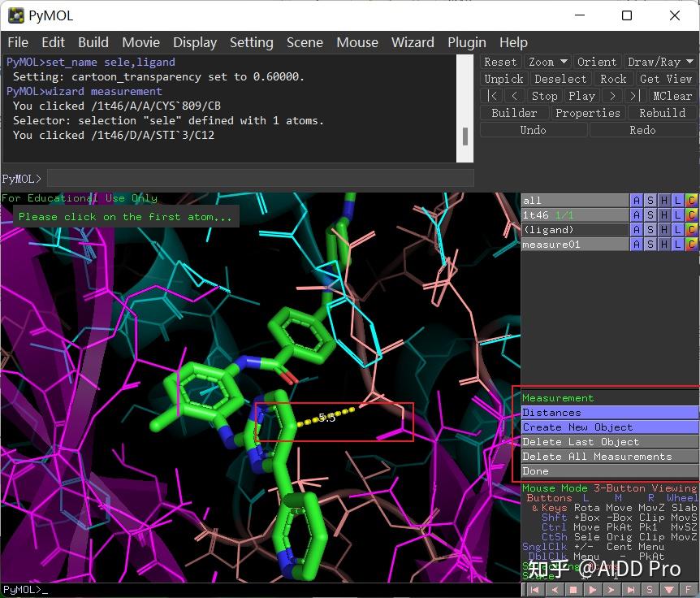Toggle the (ligand) selection on or off
The height and width of the screenshot is (598, 700).
click(x=574, y=230)
